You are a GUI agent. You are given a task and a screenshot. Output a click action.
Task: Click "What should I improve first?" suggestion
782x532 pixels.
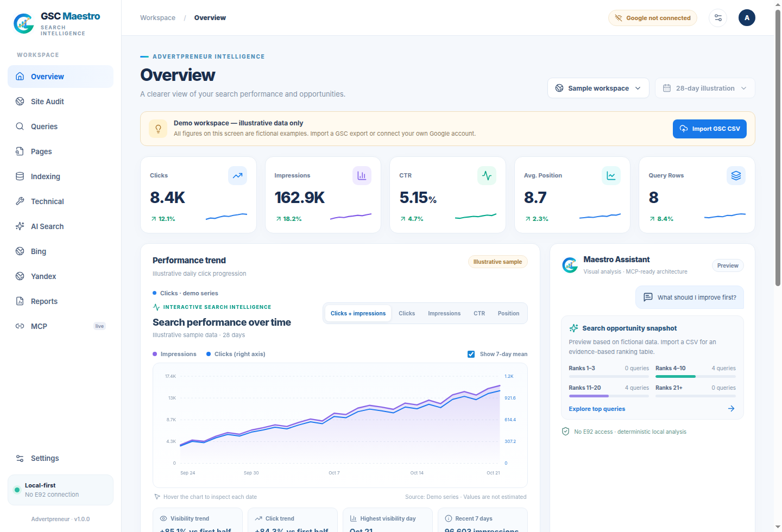coord(690,297)
